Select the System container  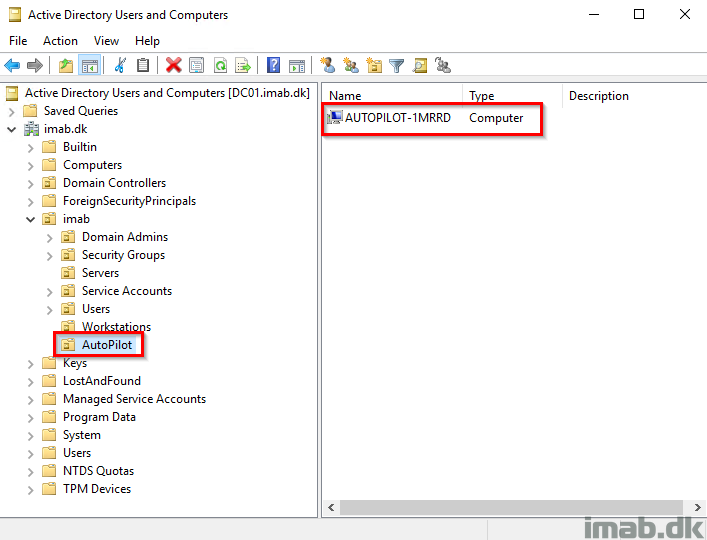tap(82, 435)
